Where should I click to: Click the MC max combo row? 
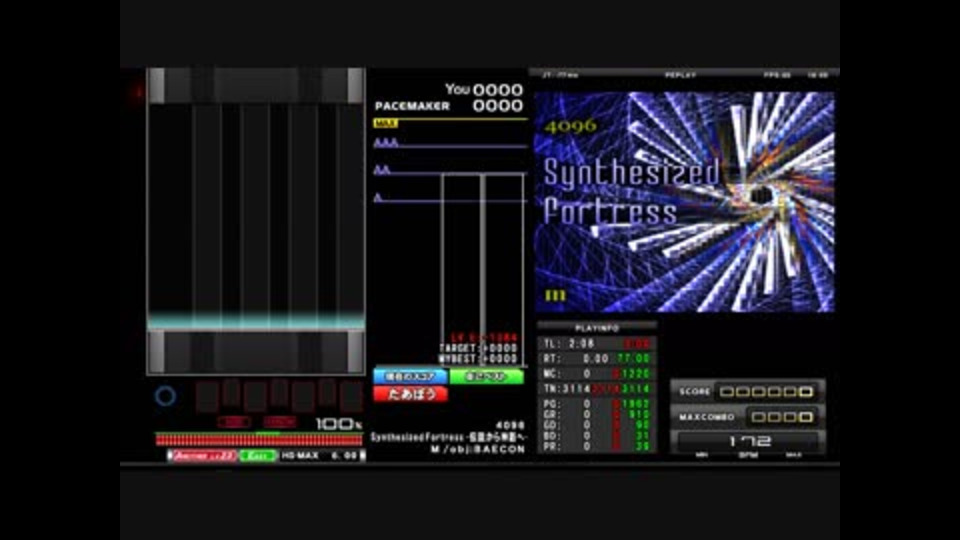597,373
